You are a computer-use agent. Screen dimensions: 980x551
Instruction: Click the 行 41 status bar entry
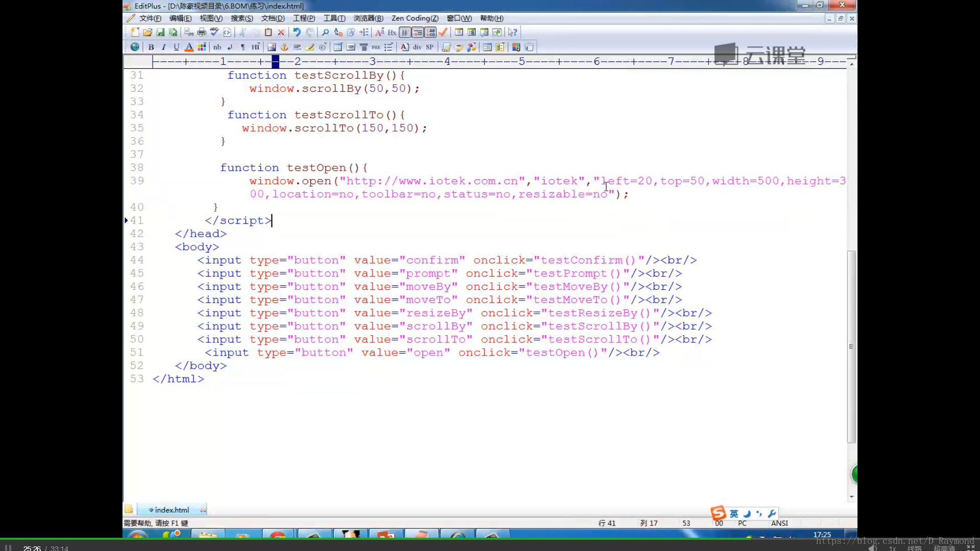[607, 523]
